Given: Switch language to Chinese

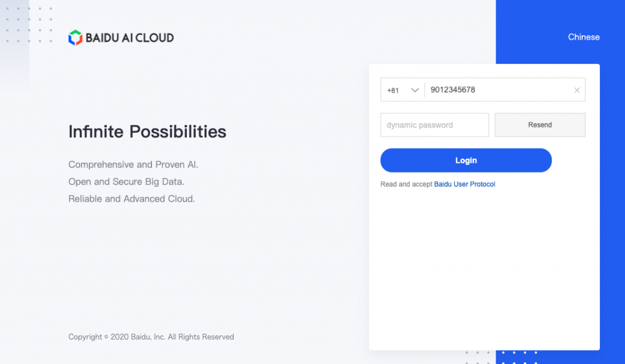Looking at the screenshot, I should [583, 37].
